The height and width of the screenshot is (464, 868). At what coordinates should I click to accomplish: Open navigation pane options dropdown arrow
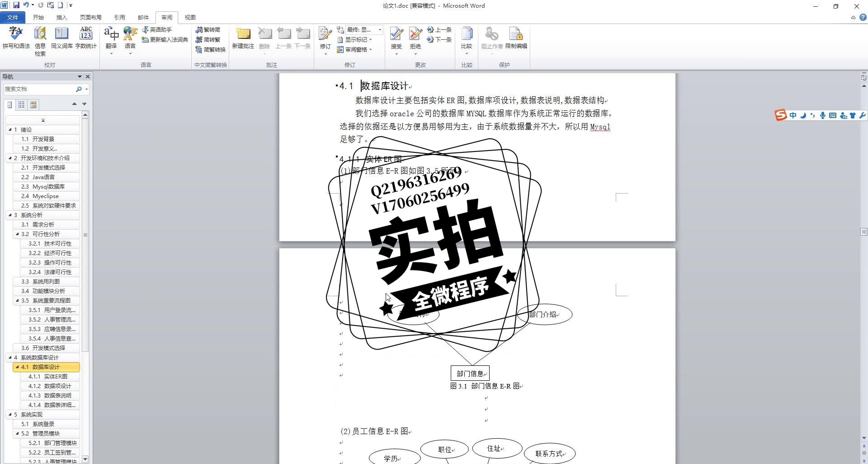pos(80,76)
